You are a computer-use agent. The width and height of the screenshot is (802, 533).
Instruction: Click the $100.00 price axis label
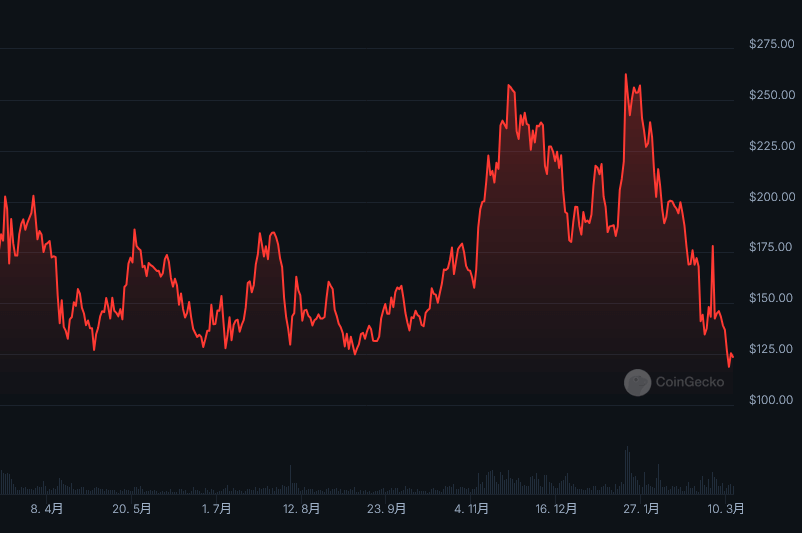(x=771, y=400)
